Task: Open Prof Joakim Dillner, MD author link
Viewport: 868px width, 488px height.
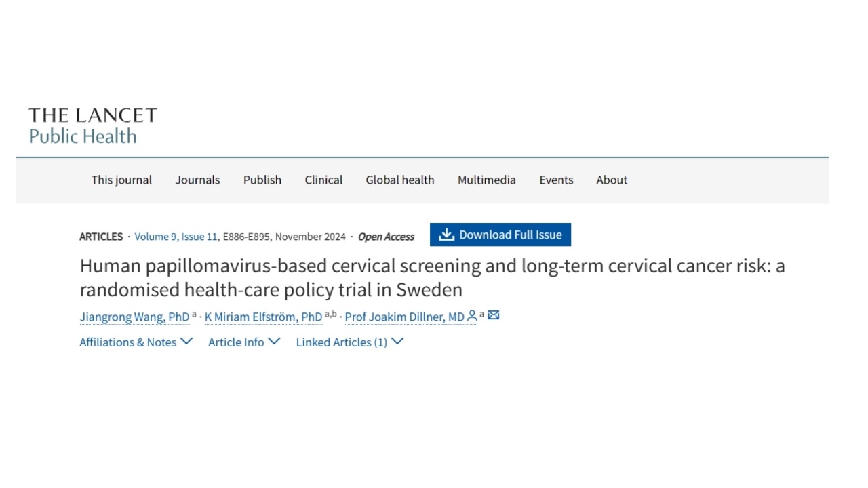Action: pyautogui.click(x=405, y=317)
